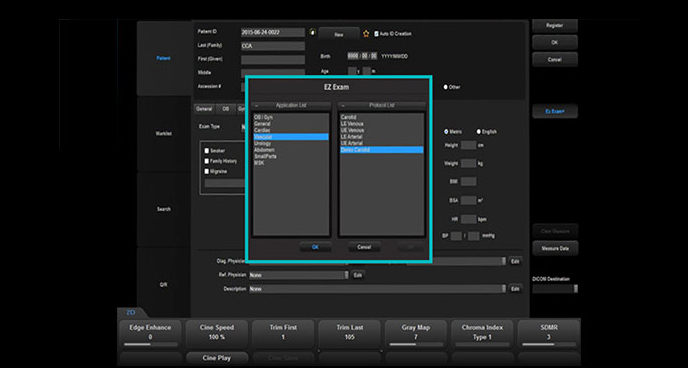The height and width of the screenshot is (368, 688).
Task: Click the New patient button
Action: click(x=339, y=34)
